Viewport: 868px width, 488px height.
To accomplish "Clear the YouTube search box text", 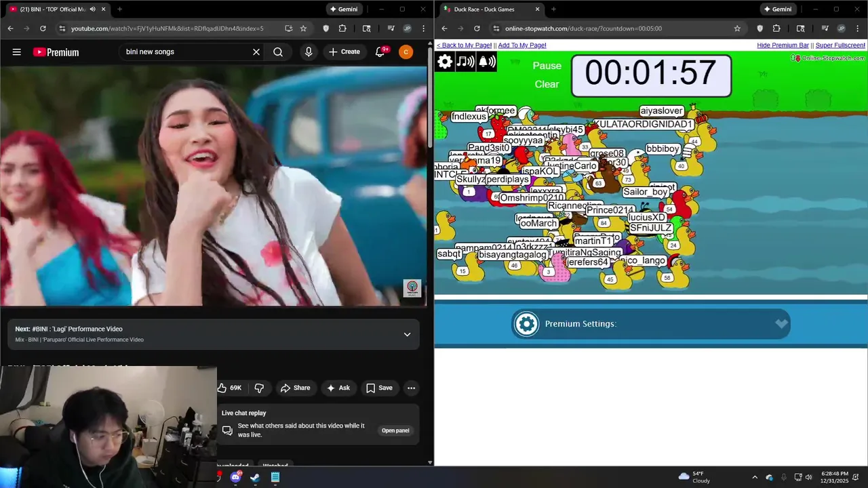I will point(256,52).
